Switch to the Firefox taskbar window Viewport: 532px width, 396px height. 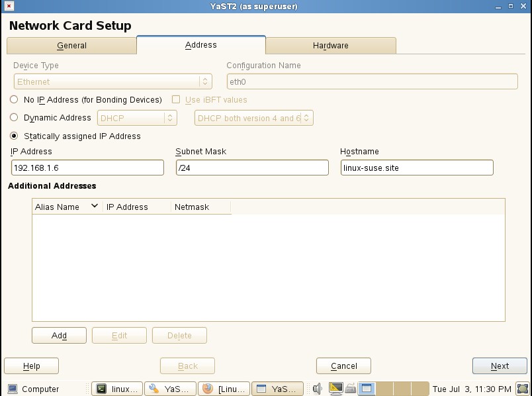(224, 389)
